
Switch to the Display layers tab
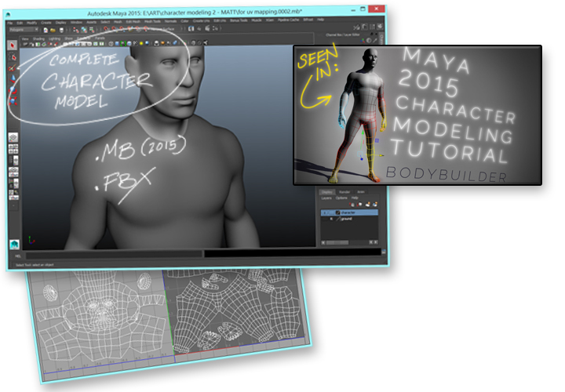[327, 192]
